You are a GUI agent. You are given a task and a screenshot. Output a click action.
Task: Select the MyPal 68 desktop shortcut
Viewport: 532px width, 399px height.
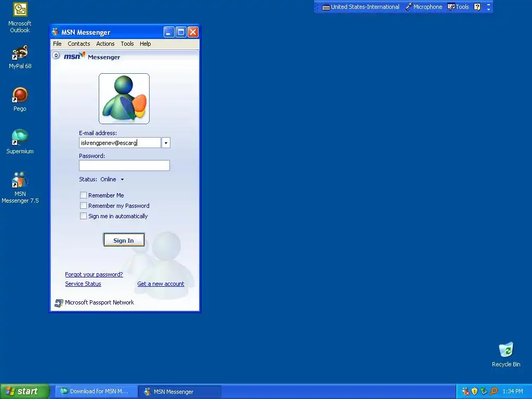coord(20,57)
